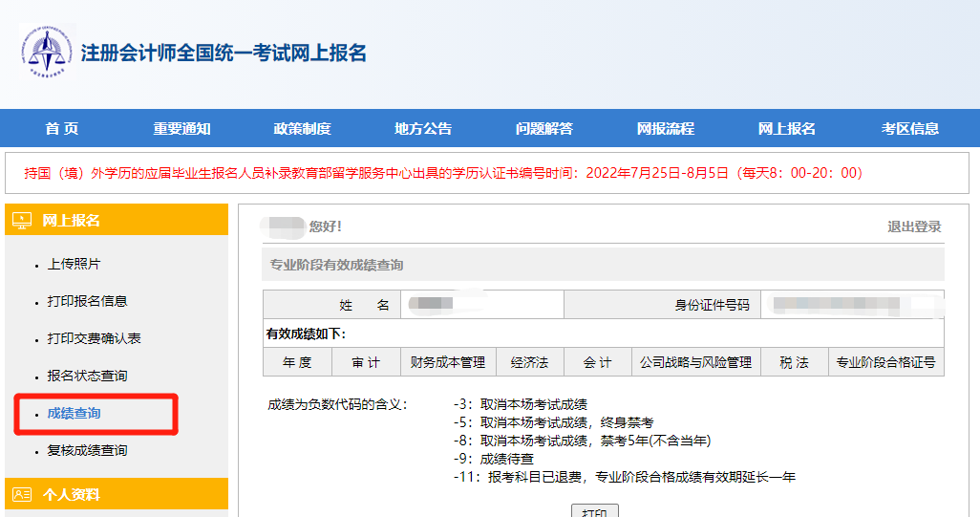The image size is (980, 517).
Task: Click 成绩查询 in the sidebar
Action: [74, 414]
